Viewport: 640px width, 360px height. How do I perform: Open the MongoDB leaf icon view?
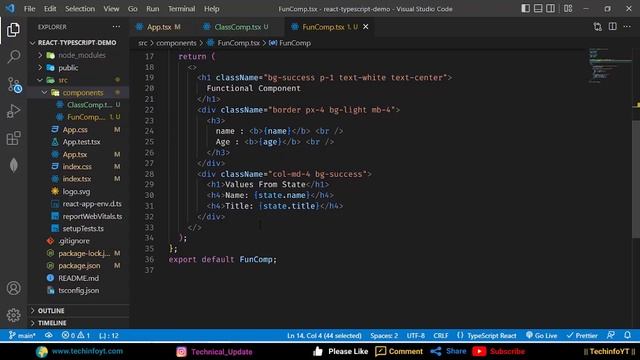tap(13, 165)
